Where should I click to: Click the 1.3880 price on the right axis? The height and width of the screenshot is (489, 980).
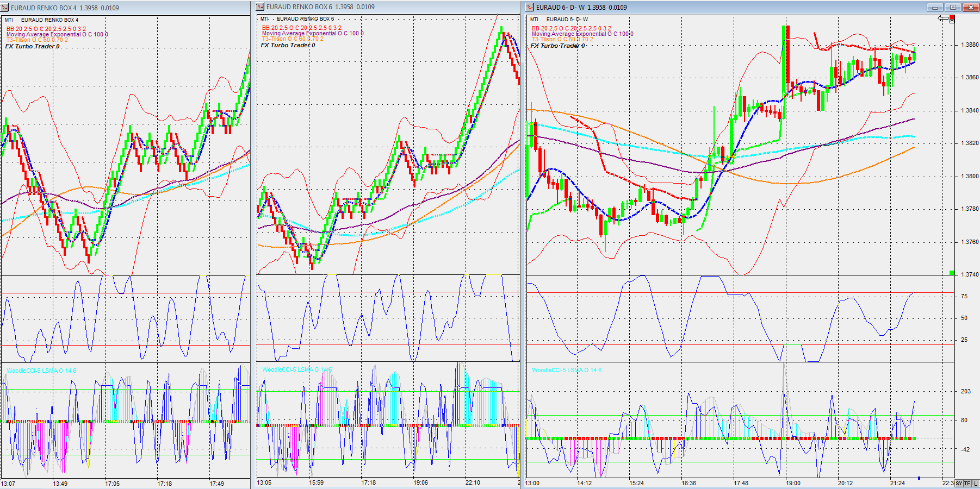pos(970,45)
